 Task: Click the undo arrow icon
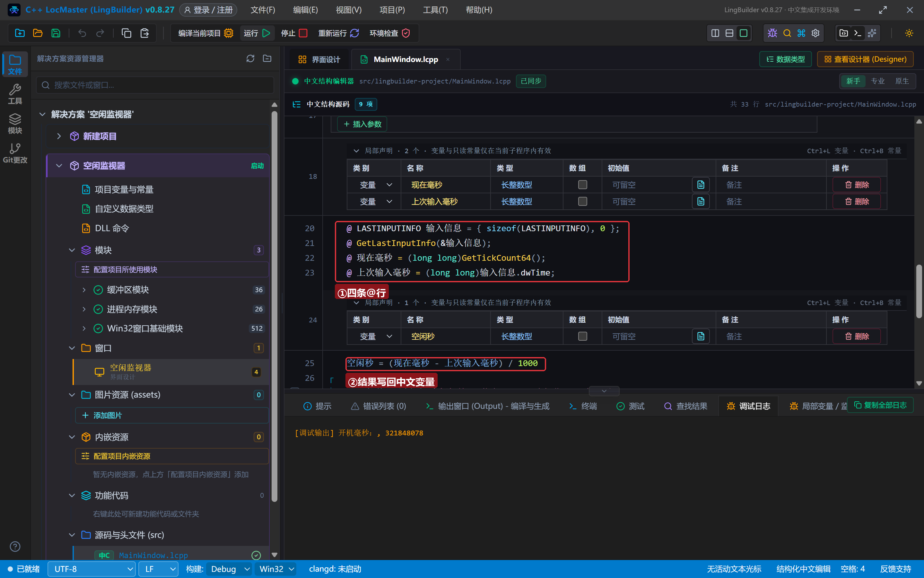pyautogui.click(x=82, y=33)
